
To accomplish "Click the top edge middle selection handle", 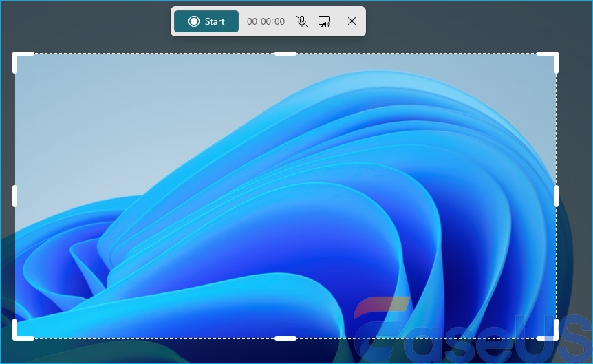I will [285, 54].
